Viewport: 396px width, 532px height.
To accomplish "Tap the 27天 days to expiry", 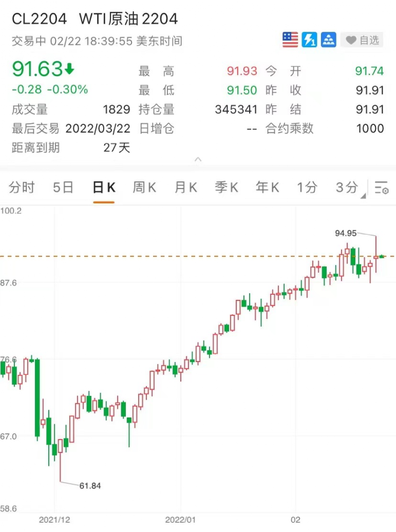I will (x=117, y=147).
